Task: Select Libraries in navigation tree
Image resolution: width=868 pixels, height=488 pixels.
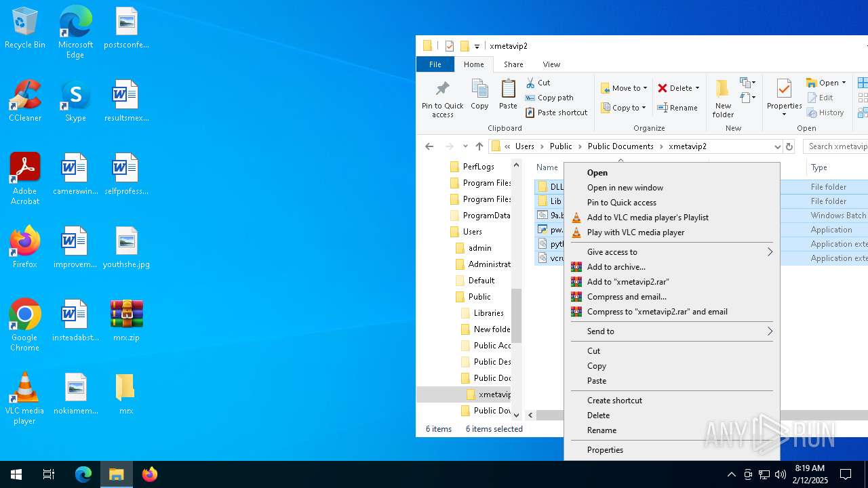Action: (x=488, y=313)
